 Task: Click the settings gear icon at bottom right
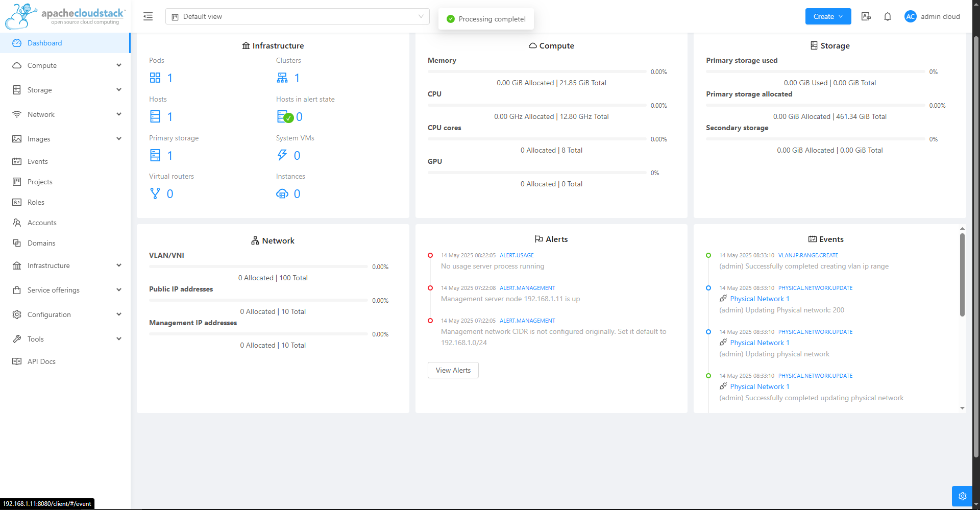pos(962,496)
